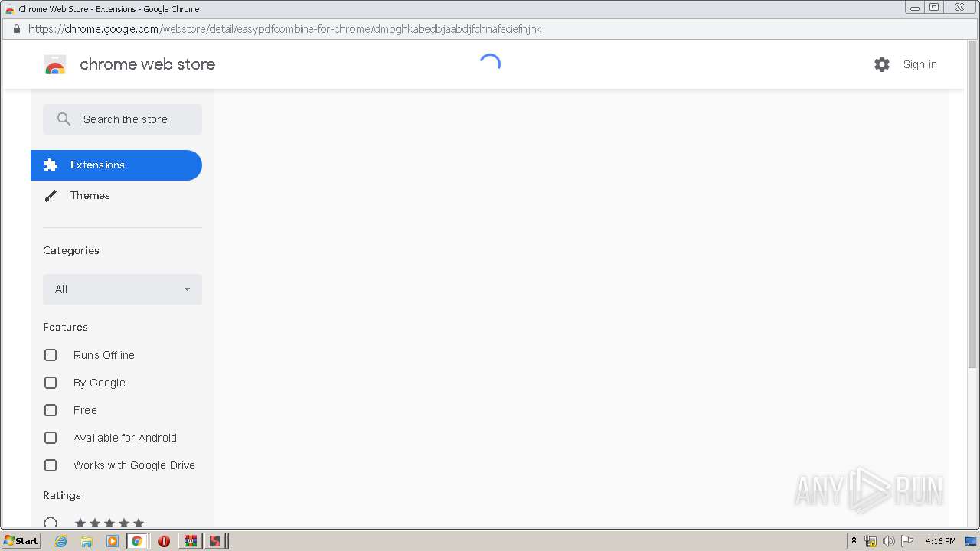Click the Chrome taskbar icon
Viewport: 980px width, 551px height.
(x=137, y=541)
